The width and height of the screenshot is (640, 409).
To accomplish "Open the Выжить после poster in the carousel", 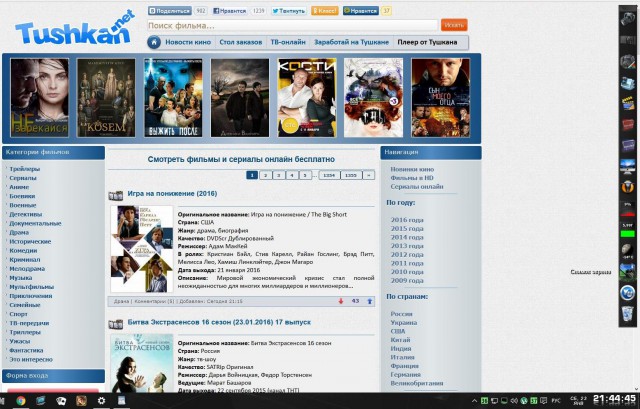I will 173,98.
